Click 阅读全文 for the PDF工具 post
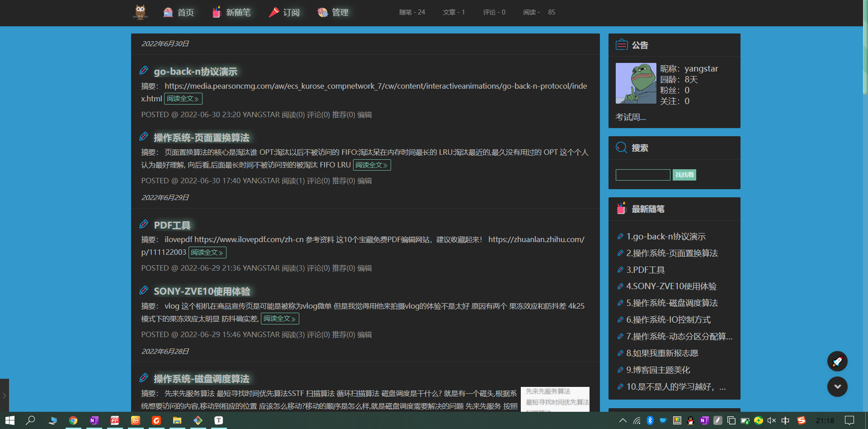Image resolution: width=868 pixels, height=429 pixels. point(207,253)
